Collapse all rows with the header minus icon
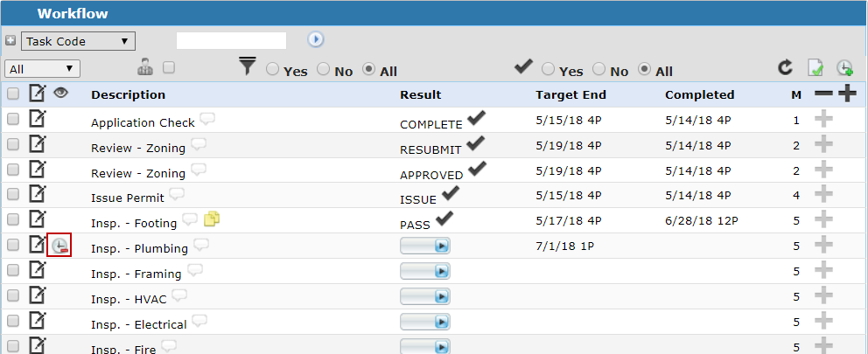868x354 pixels. [x=823, y=94]
